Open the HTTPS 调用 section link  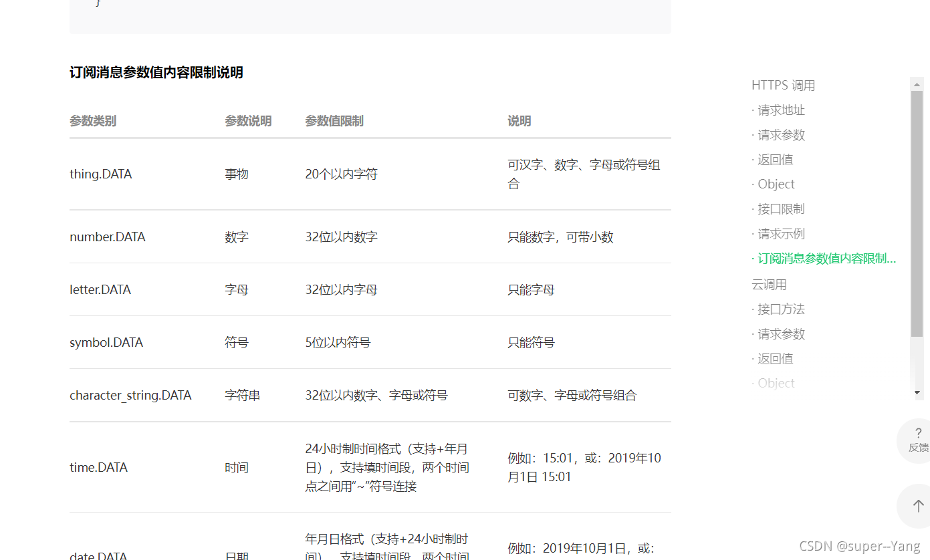point(783,86)
